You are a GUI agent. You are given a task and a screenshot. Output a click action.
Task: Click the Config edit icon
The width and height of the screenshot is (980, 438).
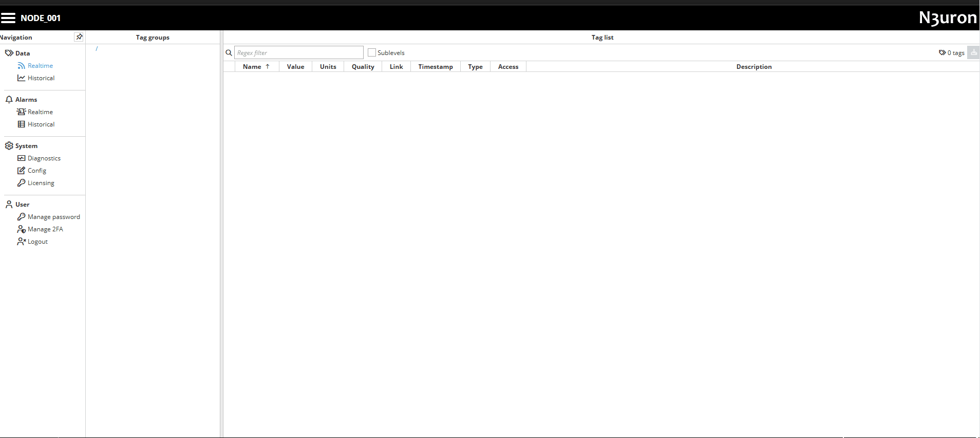pyautogui.click(x=21, y=171)
